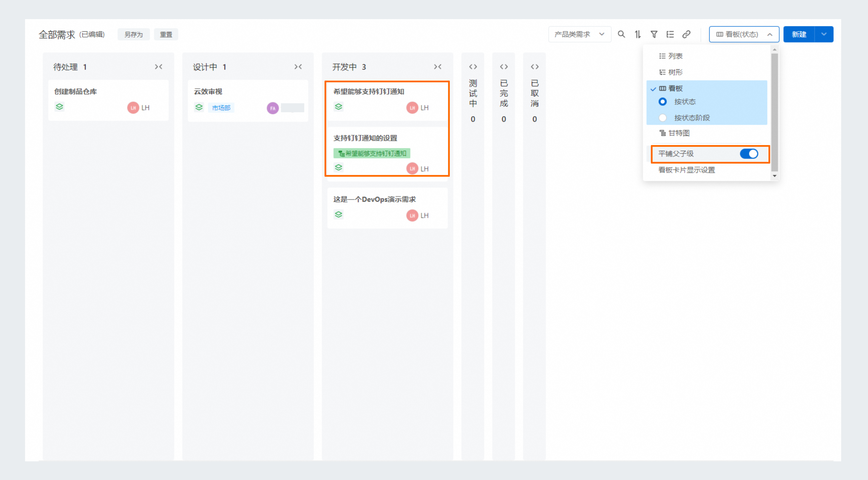Viewport: 868px width, 480px height.
Task: Select 按状态阶段 radio option
Action: 662,118
